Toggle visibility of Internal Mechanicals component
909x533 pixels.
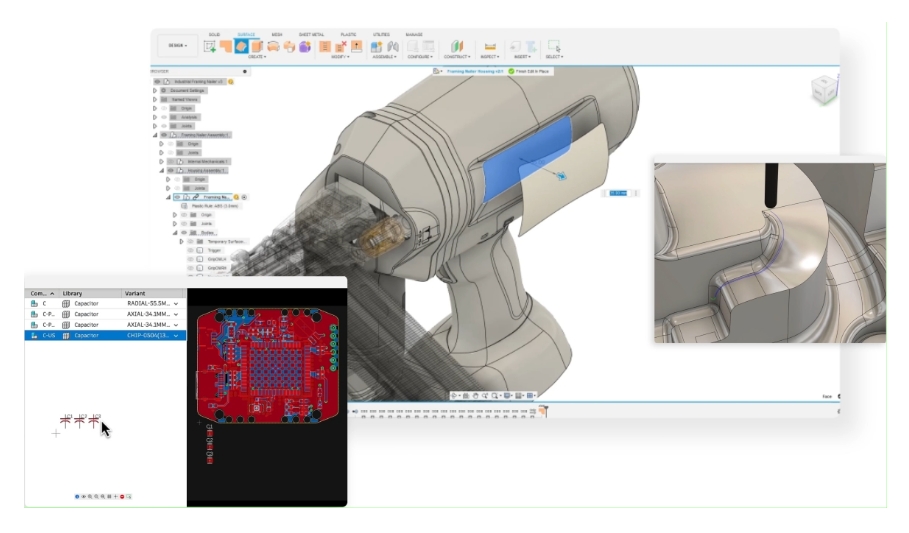coord(170,161)
